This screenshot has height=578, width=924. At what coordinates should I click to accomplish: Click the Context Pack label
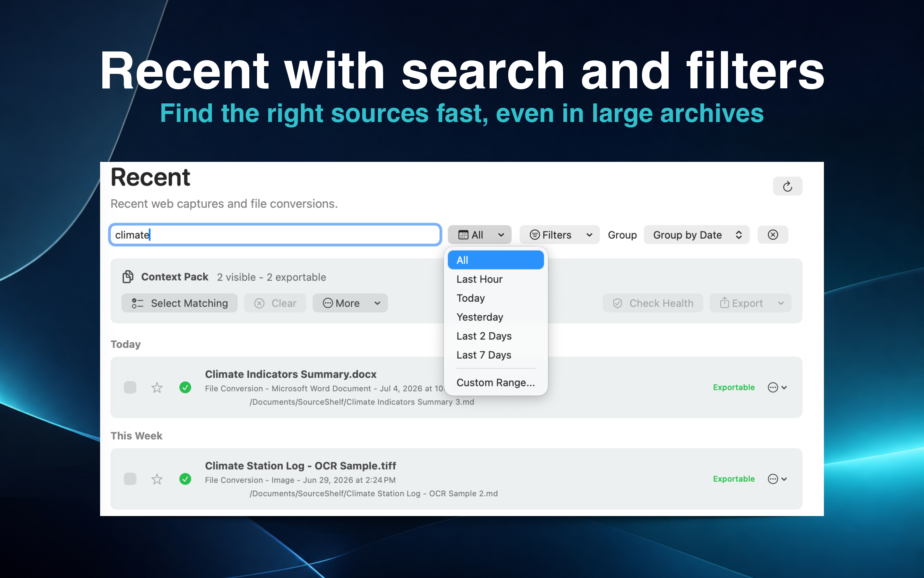tap(175, 277)
